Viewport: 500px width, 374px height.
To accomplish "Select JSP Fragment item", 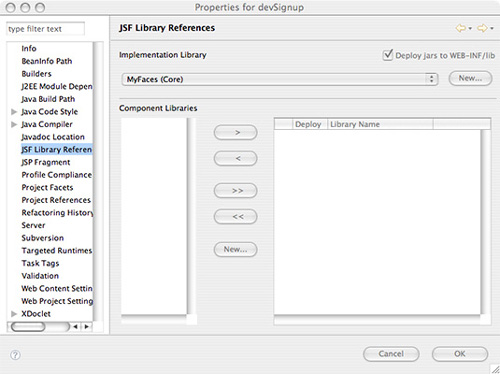I will pyautogui.click(x=46, y=162).
